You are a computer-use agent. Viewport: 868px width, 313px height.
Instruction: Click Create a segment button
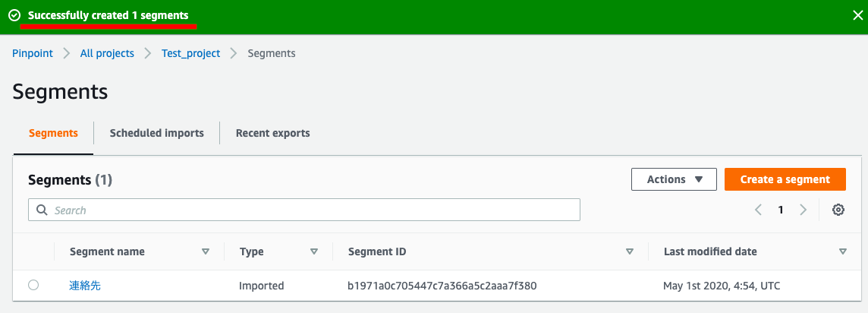click(x=785, y=179)
